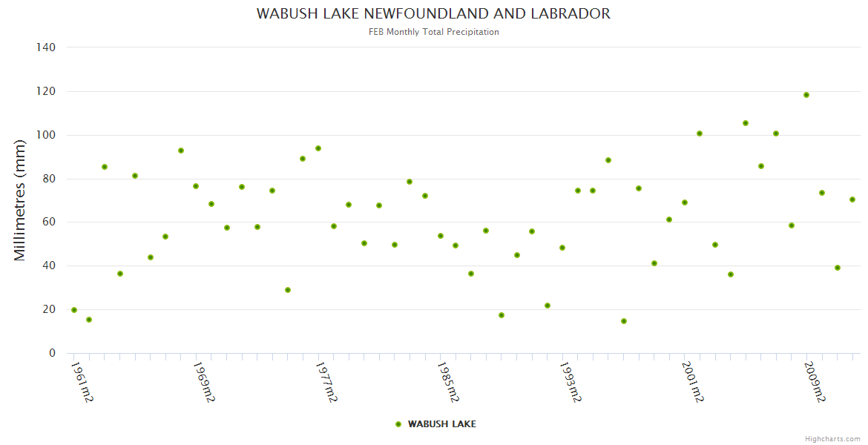Toggle the WABUSH LAKE legend series

point(441,424)
